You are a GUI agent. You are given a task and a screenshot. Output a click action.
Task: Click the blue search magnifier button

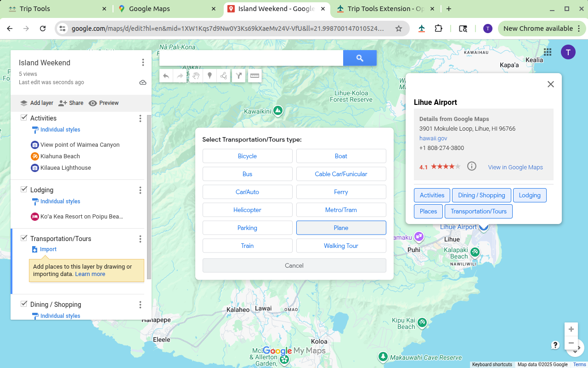click(x=360, y=58)
